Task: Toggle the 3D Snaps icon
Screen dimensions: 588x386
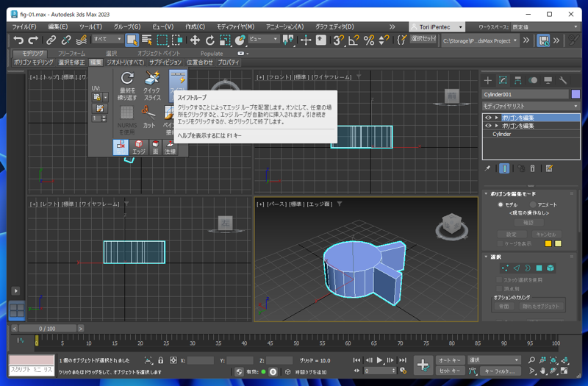Action: 339,40
